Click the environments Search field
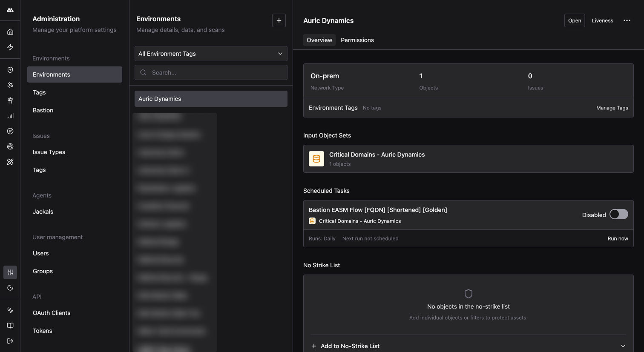This screenshot has height=352, width=644. coord(211,72)
